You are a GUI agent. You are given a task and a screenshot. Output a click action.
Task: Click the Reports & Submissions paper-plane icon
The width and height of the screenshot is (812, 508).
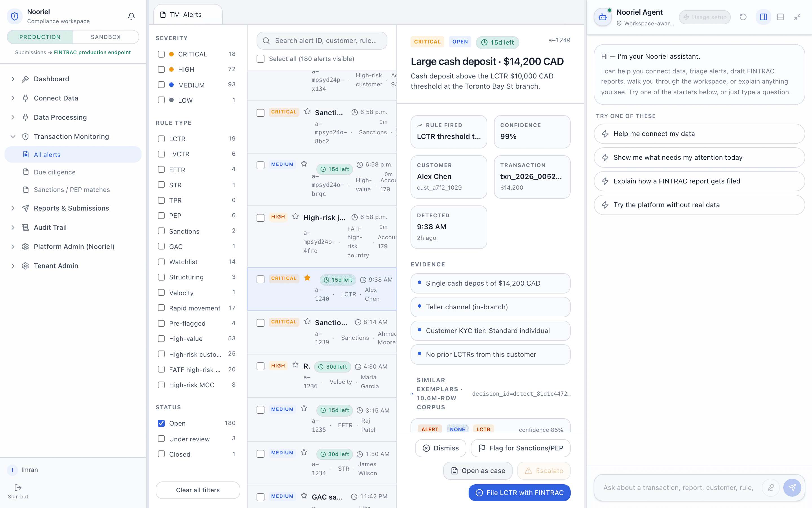coord(25,208)
